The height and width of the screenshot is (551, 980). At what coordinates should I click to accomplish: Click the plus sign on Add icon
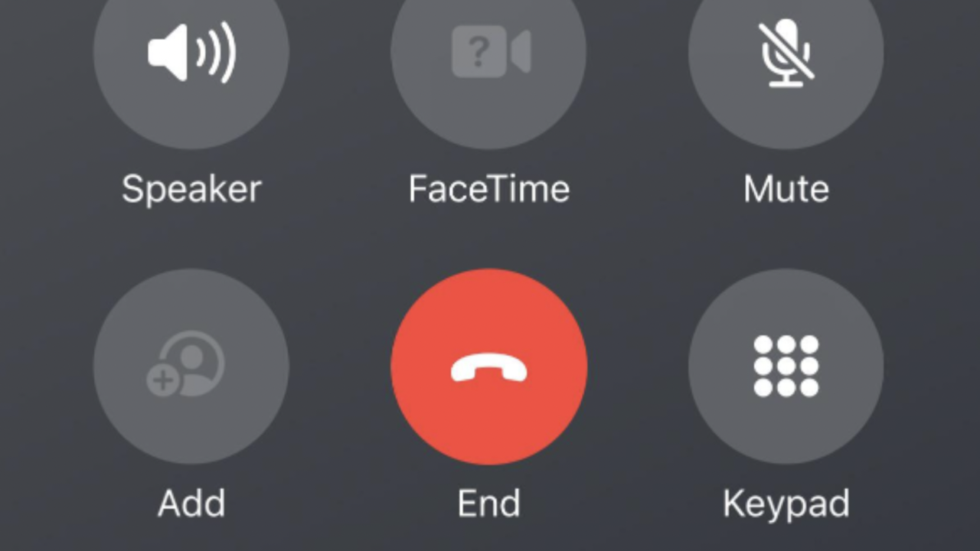click(x=162, y=380)
